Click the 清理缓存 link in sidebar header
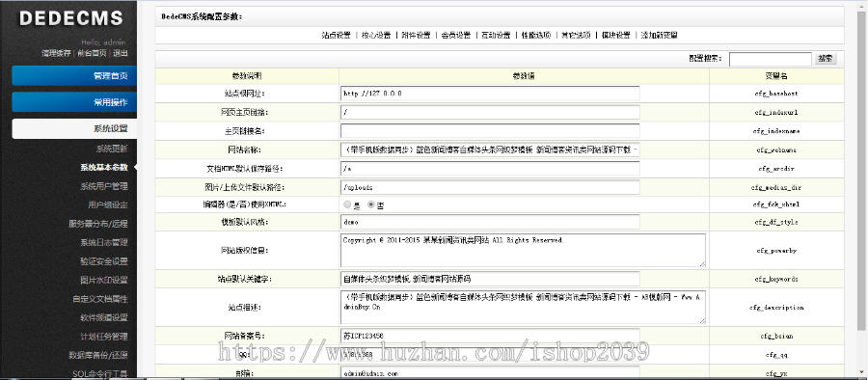Viewport: 868px width, 380px height. [x=56, y=53]
